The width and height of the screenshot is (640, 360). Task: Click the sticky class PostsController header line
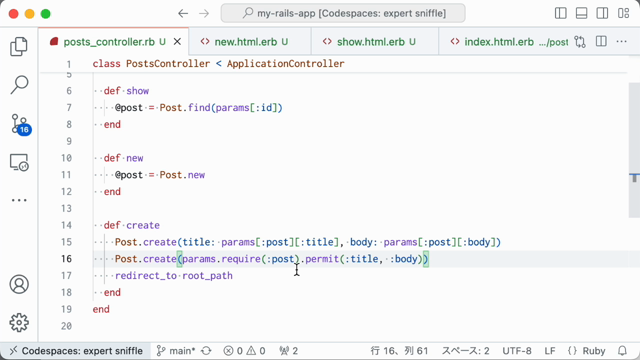218,64
